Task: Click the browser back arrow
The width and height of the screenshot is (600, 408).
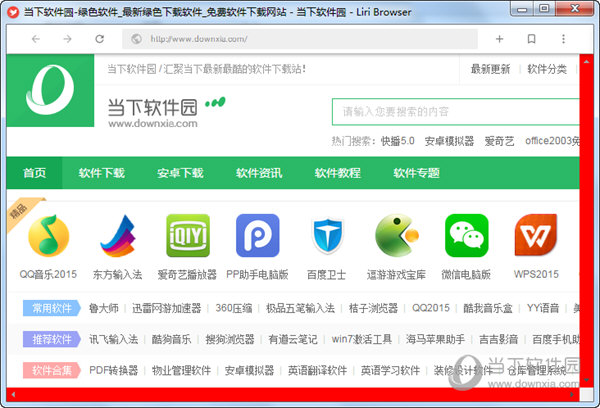Action: click(35, 39)
